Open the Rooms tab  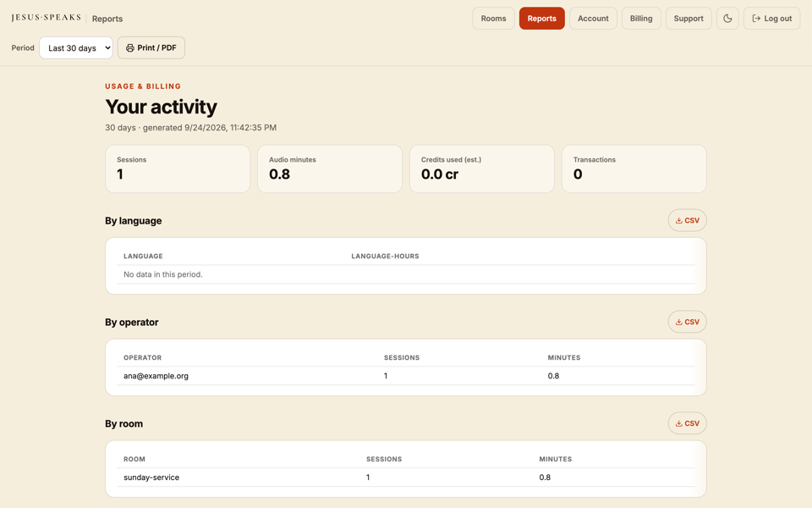pos(493,18)
